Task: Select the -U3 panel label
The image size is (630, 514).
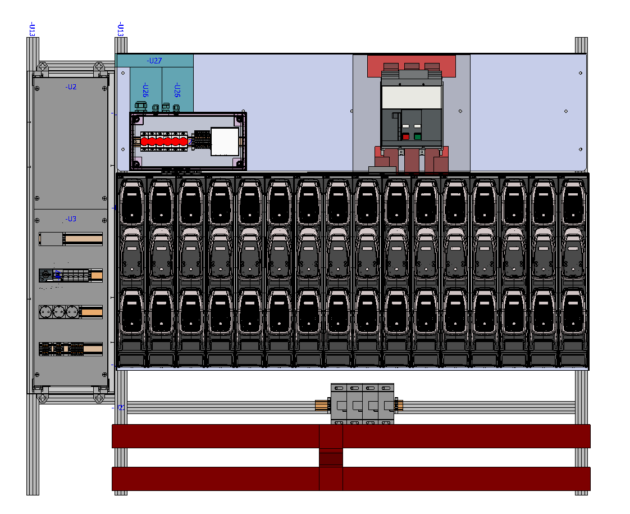Action: pyautogui.click(x=71, y=219)
